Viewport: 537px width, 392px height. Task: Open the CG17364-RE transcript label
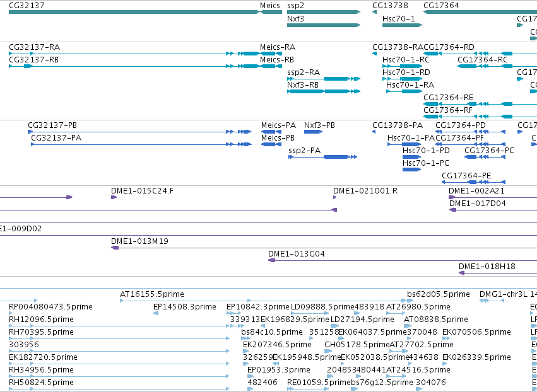449,98
